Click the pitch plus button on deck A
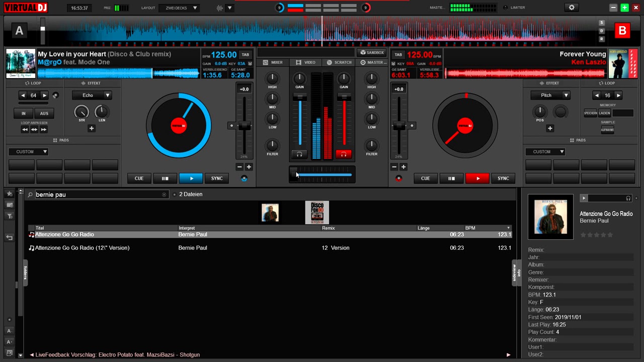Viewport: 644px width, 362px height. tap(249, 167)
